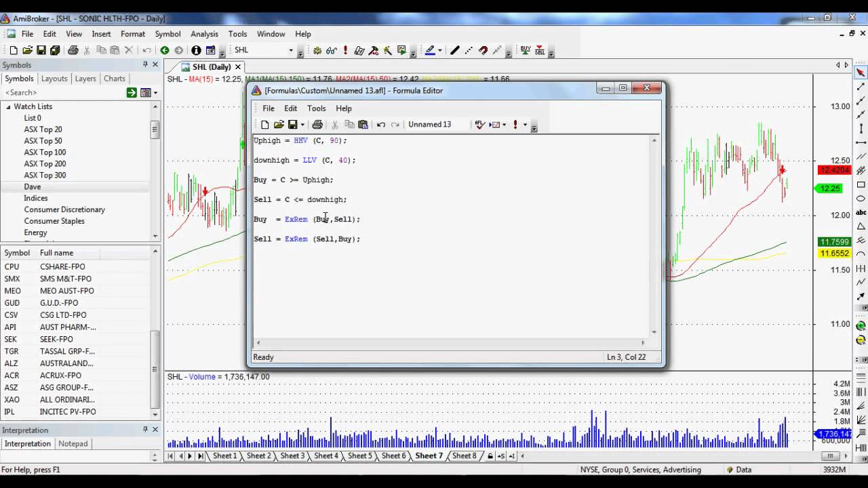This screenshot has width=868, height=488.
Task: Open the Save dropdown arrow in Formula Editor
Action: point(302,125)
